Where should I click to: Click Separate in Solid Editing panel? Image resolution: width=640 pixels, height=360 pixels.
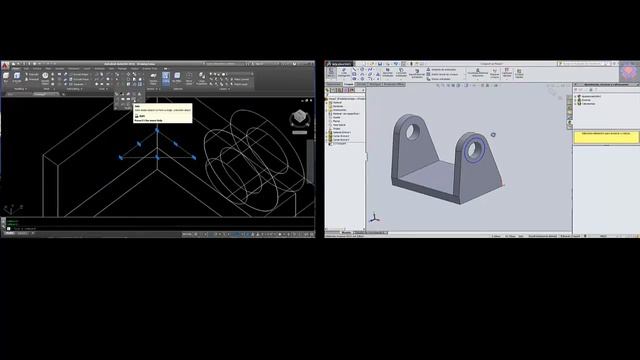[x=77, y=84]
